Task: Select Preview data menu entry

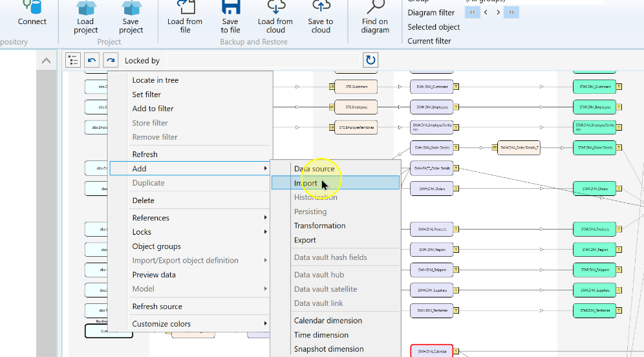Action: (x=154, y=275)
